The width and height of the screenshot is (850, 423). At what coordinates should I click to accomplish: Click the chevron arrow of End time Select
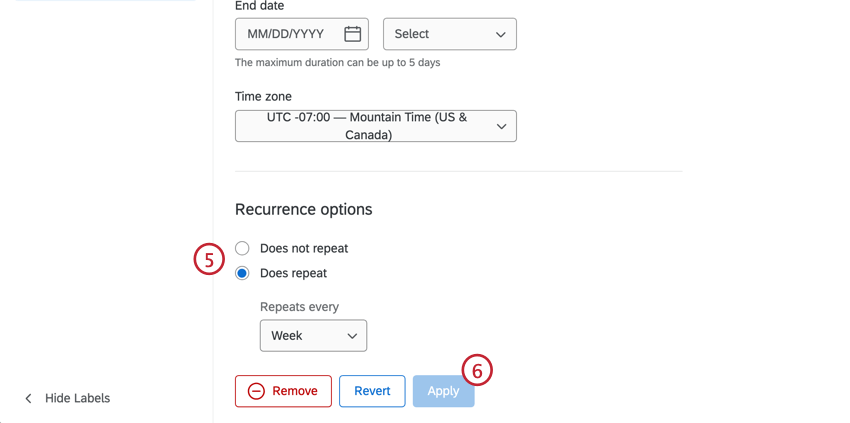[500, 34]
